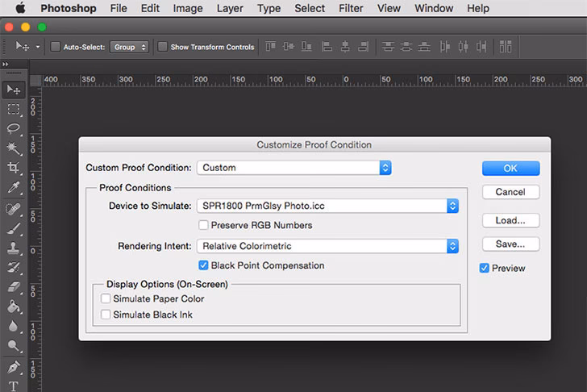Click the ruler origin corner box
Viewport: 587px width, 392px height.
35,81
